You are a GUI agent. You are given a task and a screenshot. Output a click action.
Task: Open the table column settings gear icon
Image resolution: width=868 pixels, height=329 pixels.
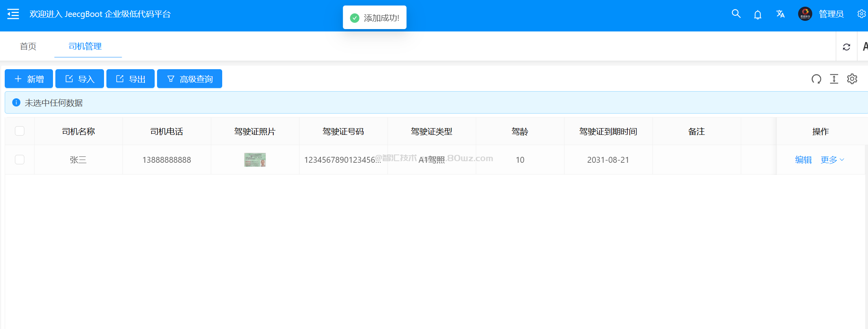pos(852,79)
